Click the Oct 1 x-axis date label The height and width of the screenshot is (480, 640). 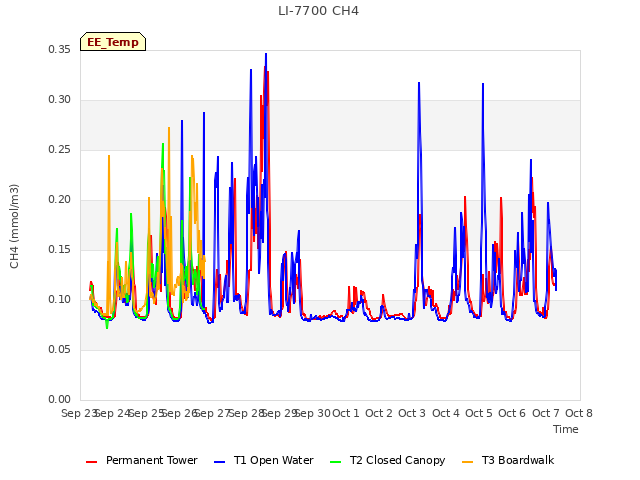click(x=346, y=413)
